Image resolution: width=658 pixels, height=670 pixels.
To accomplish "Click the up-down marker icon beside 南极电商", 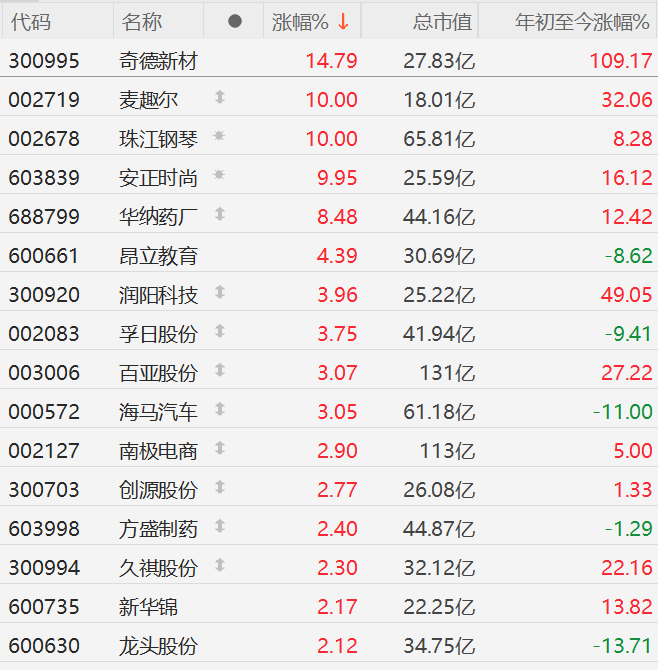I will tap(220, 448).
